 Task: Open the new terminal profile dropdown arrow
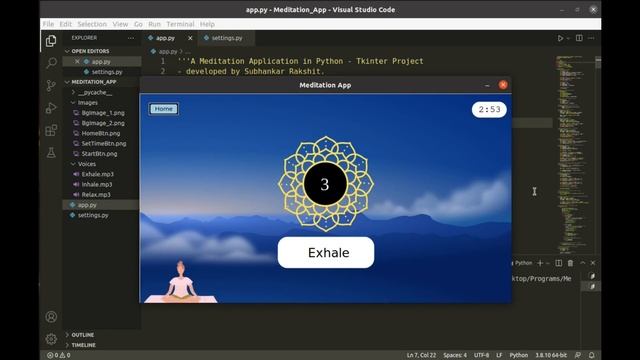pos(548,263)
